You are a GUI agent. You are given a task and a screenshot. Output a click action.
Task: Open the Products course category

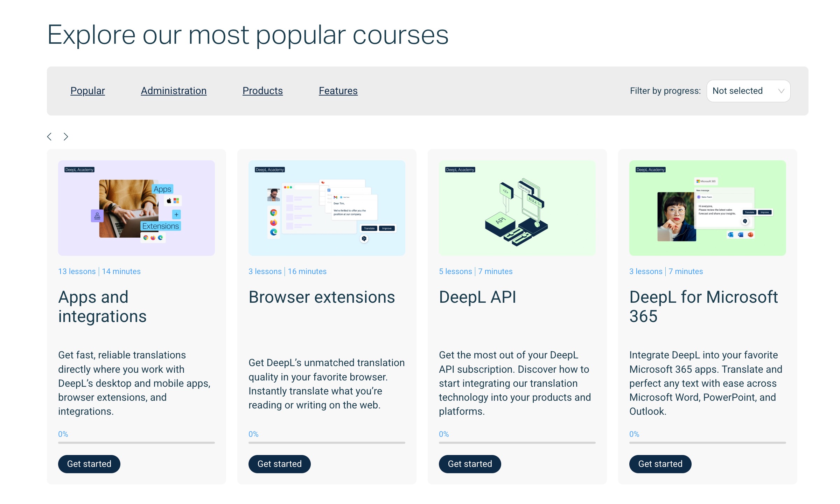pos(262,91)
